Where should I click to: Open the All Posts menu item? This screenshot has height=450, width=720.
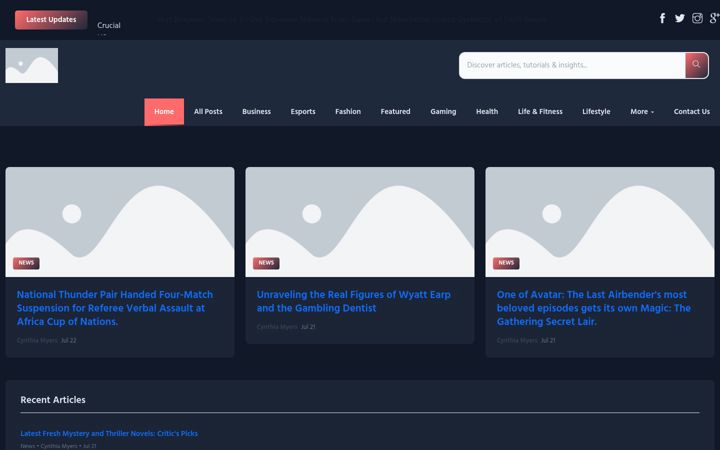point(208,112)
